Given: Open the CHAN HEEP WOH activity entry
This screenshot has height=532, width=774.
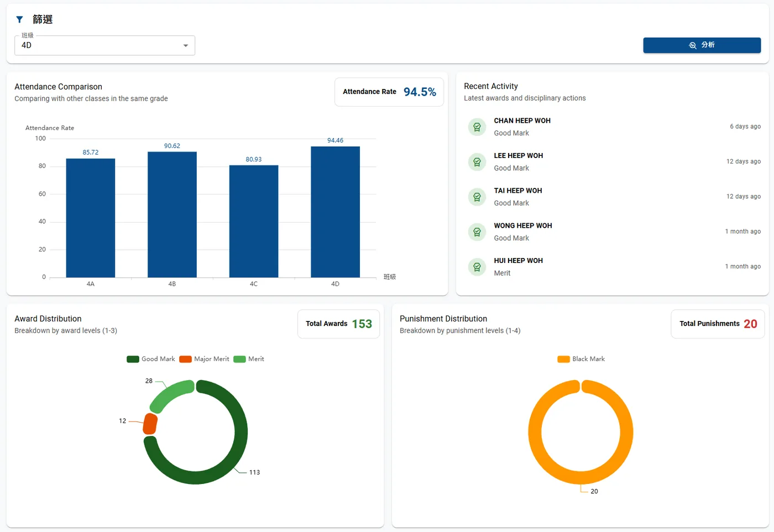Looking at the screenshot, I should 614,127.
